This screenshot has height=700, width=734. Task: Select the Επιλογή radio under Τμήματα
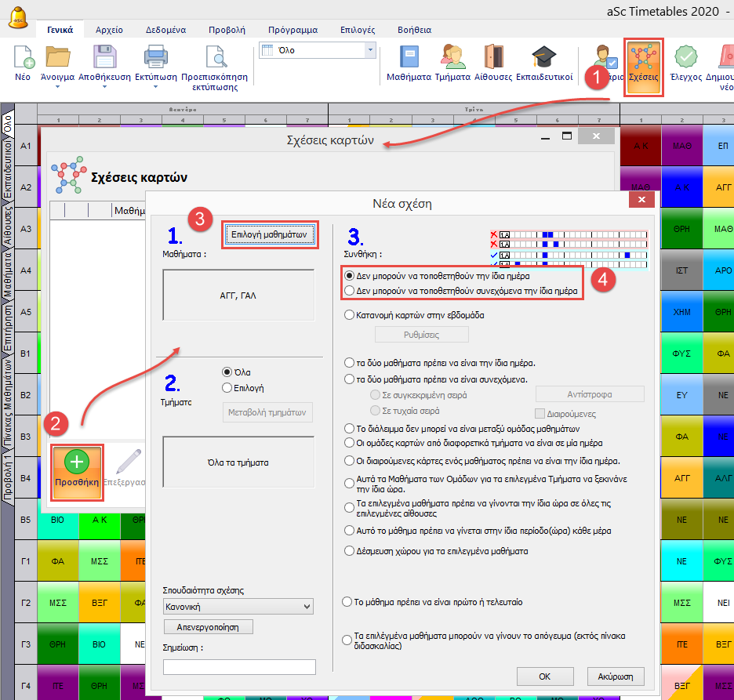coord(227,387)
